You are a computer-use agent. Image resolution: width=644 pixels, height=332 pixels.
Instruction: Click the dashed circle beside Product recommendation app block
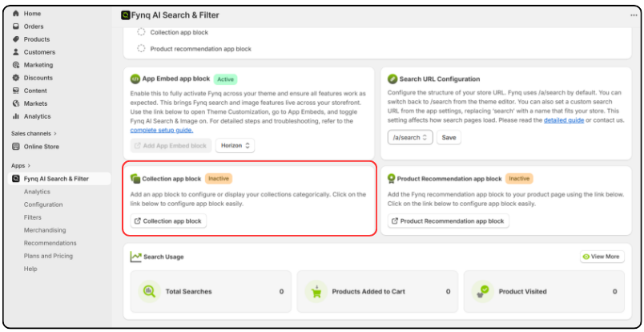tap(141, 49)
